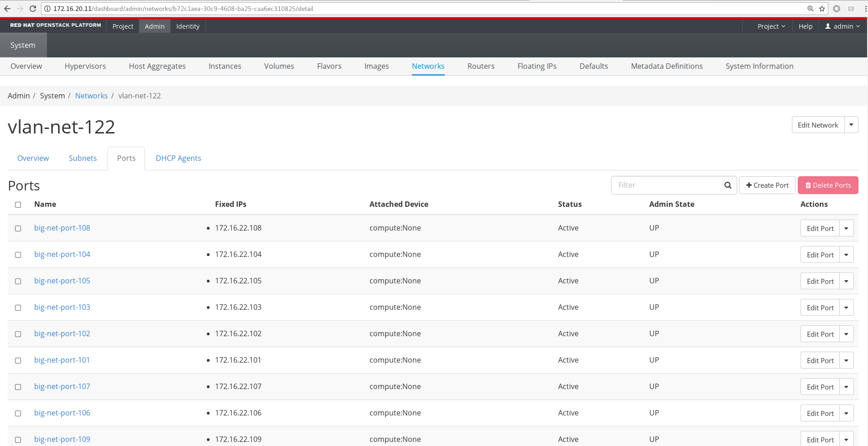Image resolution: width=868 pixels, height=446 pixels.
Task: Expand actions dropdown for big-net-port-105
Action: (847, 281)
